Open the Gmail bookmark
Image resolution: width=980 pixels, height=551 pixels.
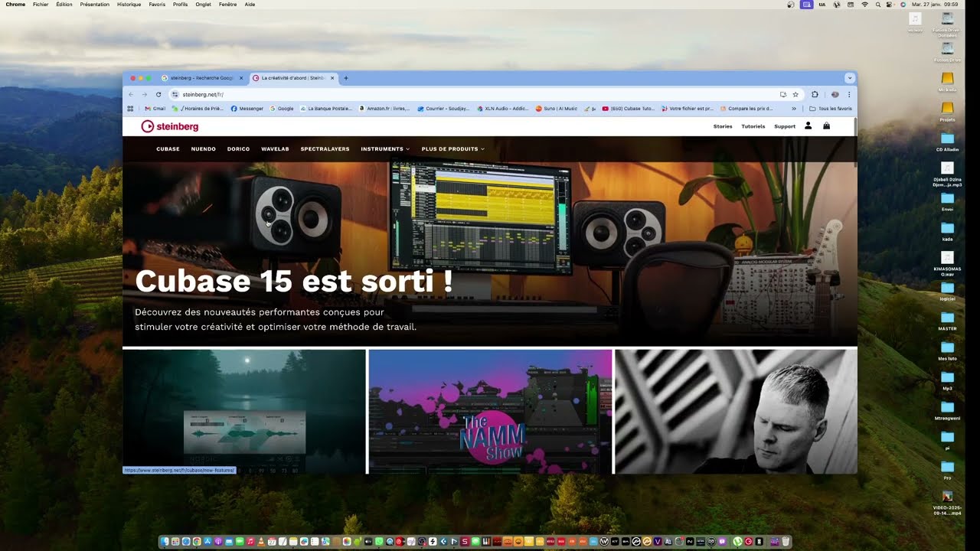coord(155,109)
